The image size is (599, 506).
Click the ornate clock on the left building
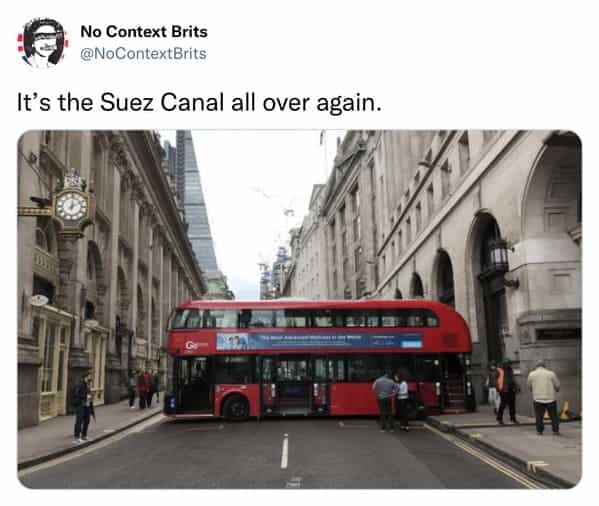point(72,206)
